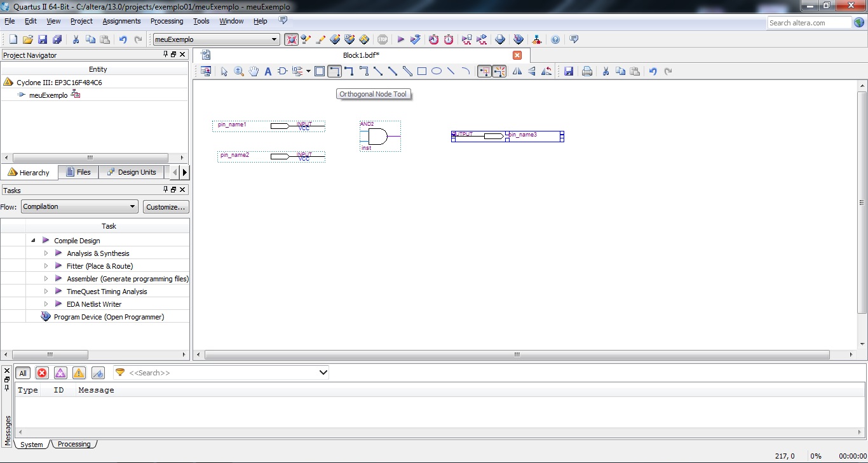Start compilation with the purple play icon
This screenshot has height=463, width=868.
pos(401,39)
